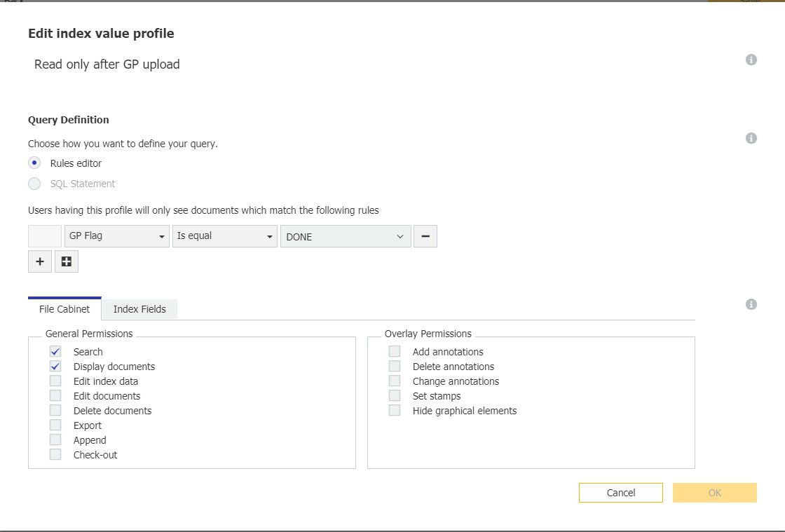
Task: Click the info icon beside Query Definition
Action: point(751,138)
